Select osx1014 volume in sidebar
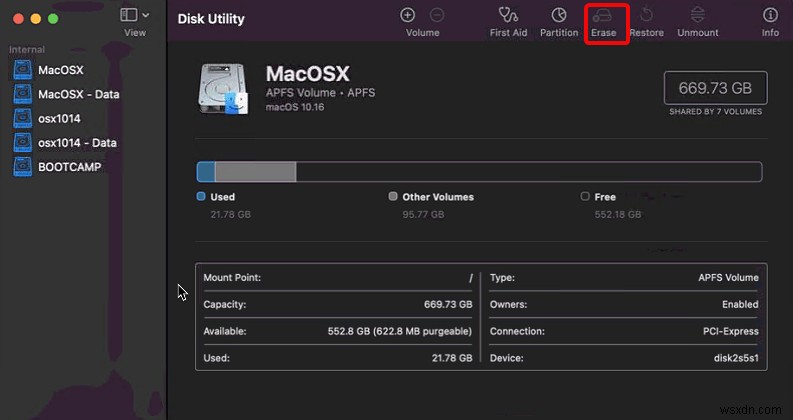Viewport: 793px width, 420px height. coord(59,118)
